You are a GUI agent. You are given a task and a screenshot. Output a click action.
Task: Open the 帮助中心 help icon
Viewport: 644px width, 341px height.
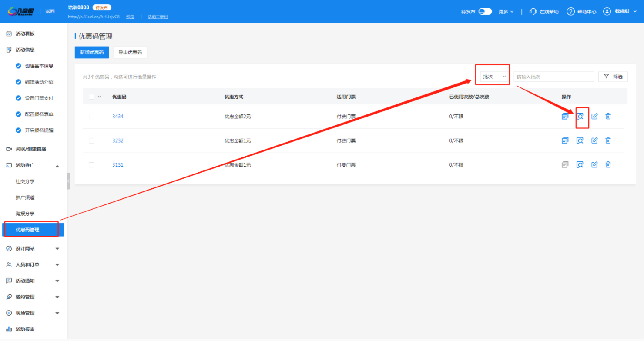coord(570,12)
